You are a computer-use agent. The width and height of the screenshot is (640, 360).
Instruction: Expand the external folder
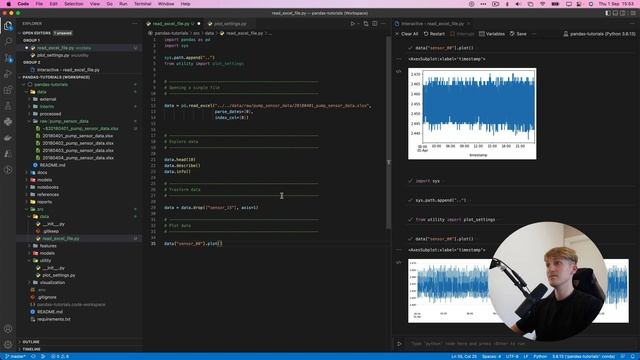click(x=47, y=99)
